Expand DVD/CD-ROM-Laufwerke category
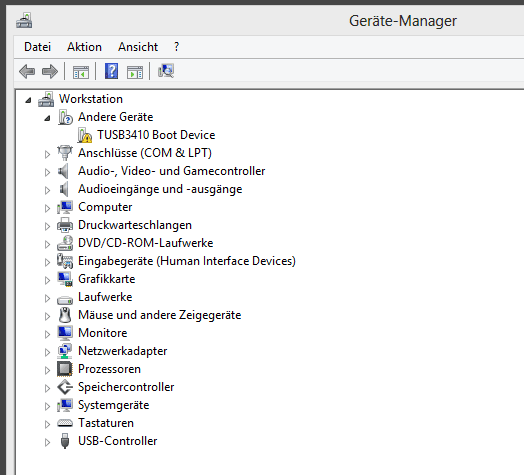Screen dimensions: 524x475 (x=47, y=244)
